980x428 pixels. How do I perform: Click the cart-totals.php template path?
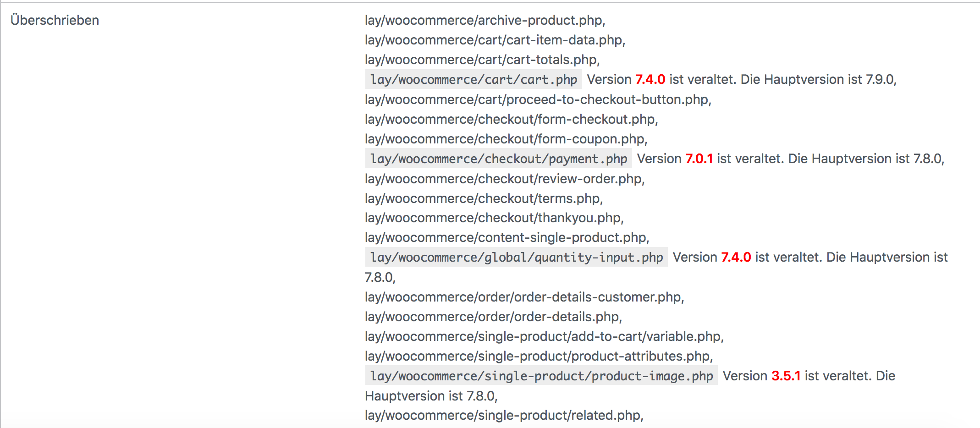(x=482, y=60)
